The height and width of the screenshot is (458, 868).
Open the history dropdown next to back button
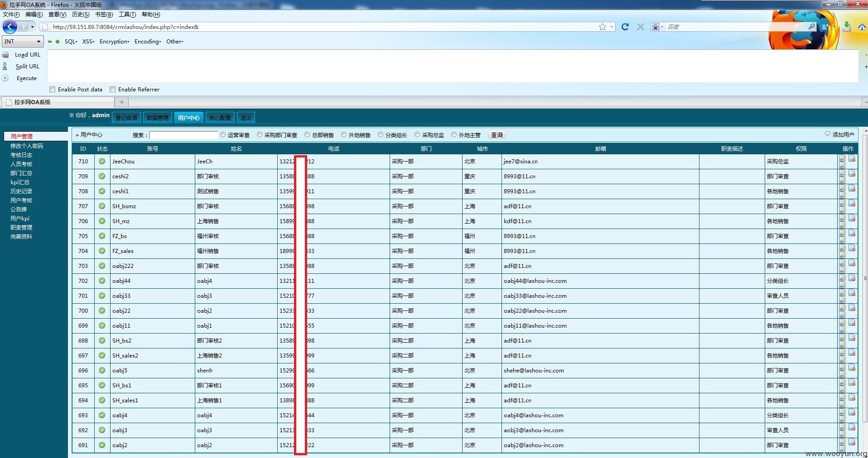point(32,27)
